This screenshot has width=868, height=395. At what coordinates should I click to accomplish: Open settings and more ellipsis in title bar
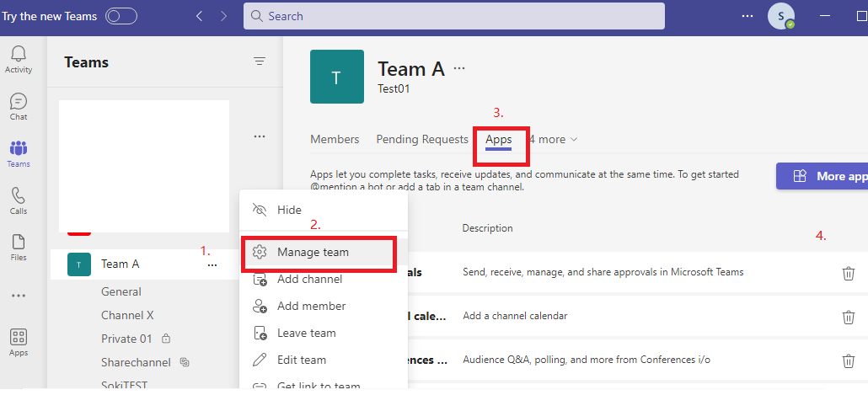(747, 16)
